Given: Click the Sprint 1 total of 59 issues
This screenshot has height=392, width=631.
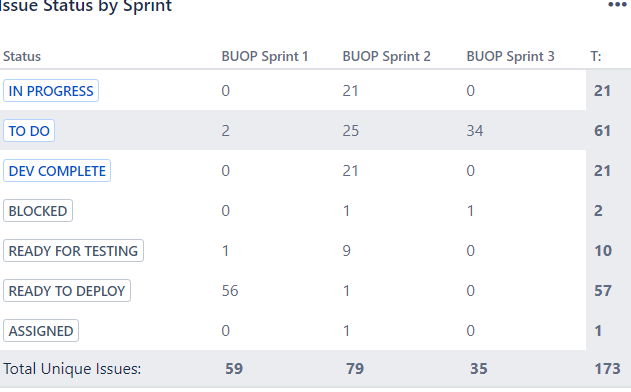Looking at the screenshot, I should click(x=234, y=369).
